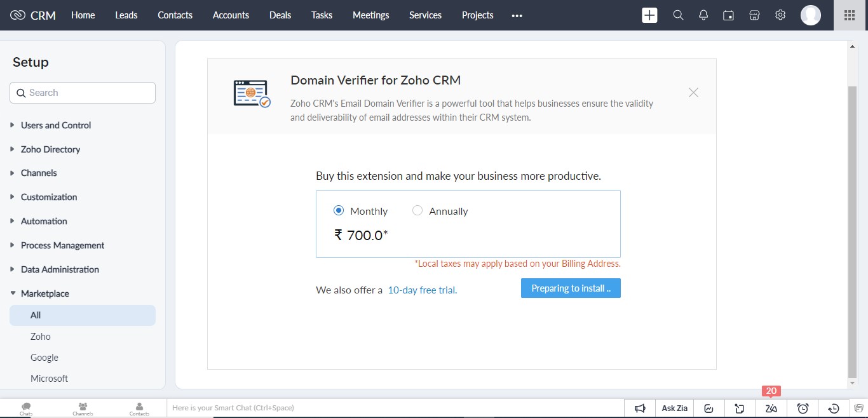Expand Automation section
The width and height of the screenshot is (868, 418).
coord(44,221)
